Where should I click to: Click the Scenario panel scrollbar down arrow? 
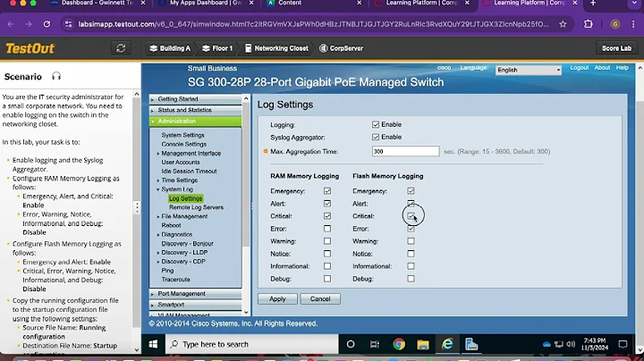point(137,350)
